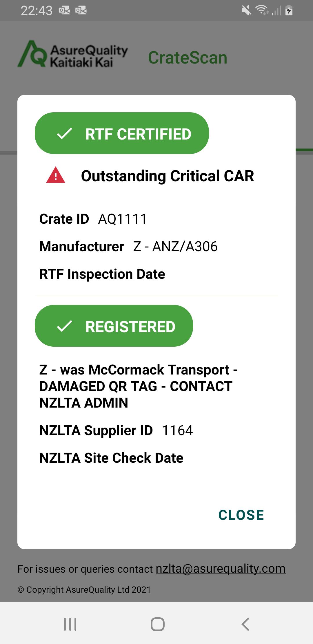Viewport: 313px width, 644px height.
Task: Tap the CLOSE button in dialog
Action: pos(241,515)
